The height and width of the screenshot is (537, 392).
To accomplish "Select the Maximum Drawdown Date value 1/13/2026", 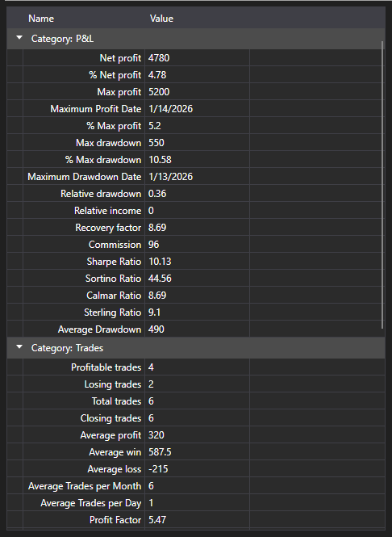I will 170,177.
